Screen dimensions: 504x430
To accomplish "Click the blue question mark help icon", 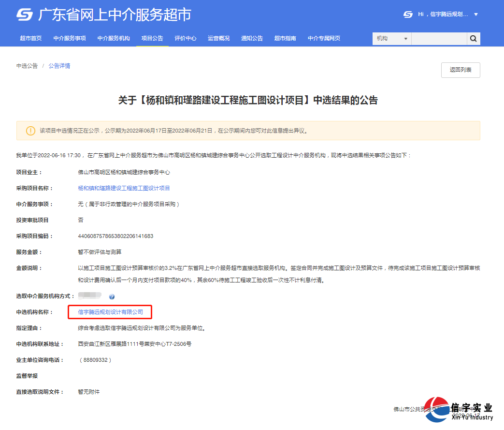I will tap(113, 297).
